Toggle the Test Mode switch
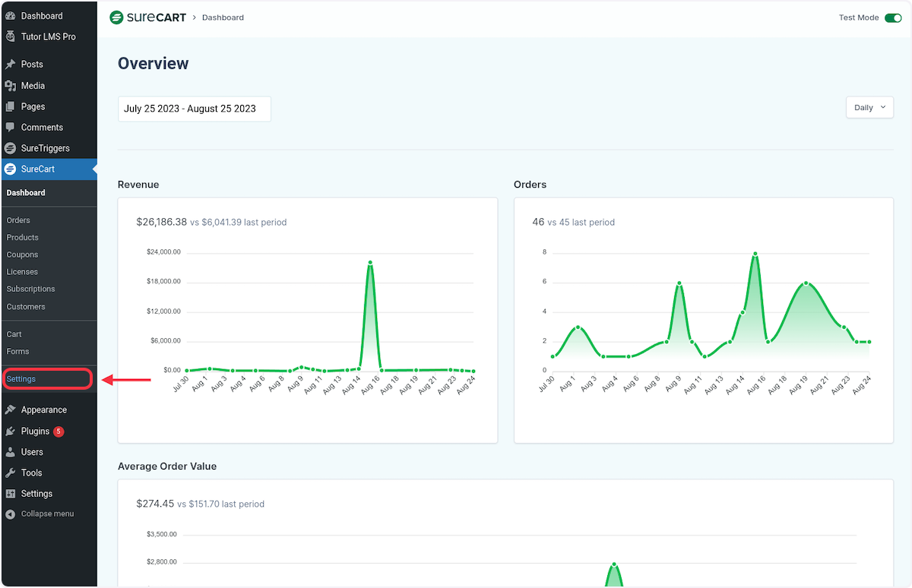This screenshot has height=588, width=912. point(892,17)
